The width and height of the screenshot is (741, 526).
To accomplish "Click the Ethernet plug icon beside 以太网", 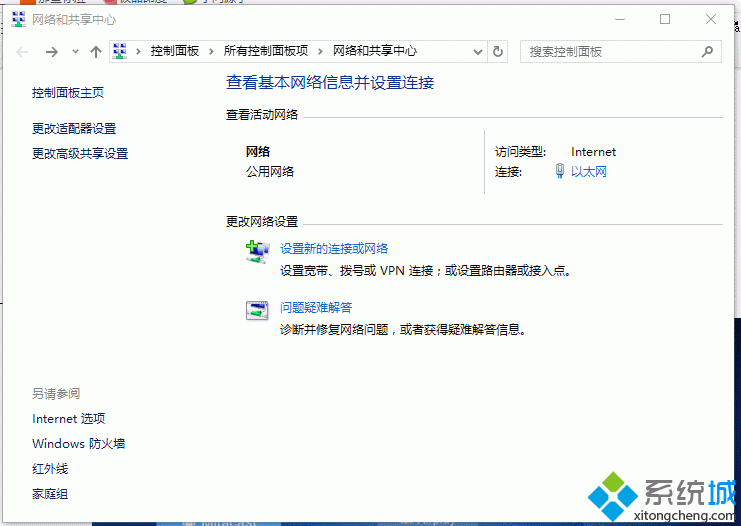I will click(x=560, y=171).
